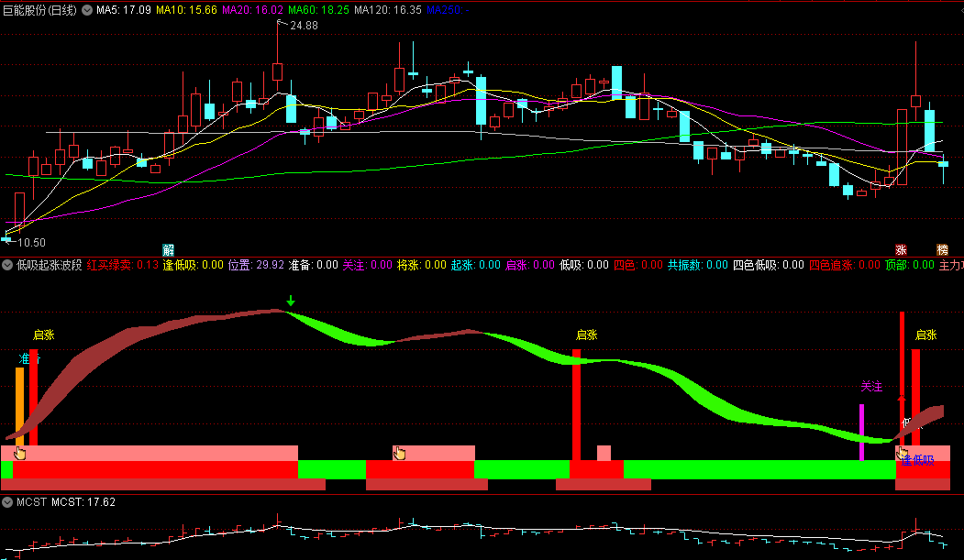Click the tall cyan candle near chart's right end
964x560 pixels.
929,131
